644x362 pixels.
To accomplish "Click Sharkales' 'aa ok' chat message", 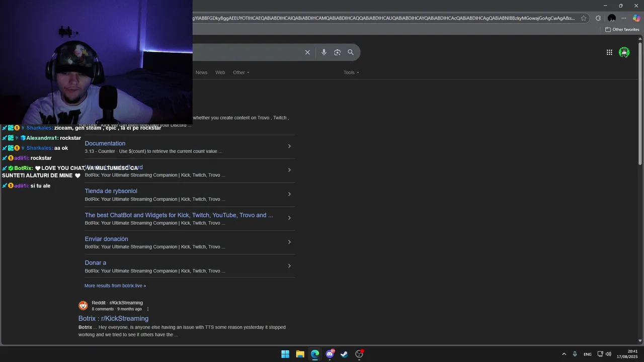I will pyautogui.click(x=35, y=148).
